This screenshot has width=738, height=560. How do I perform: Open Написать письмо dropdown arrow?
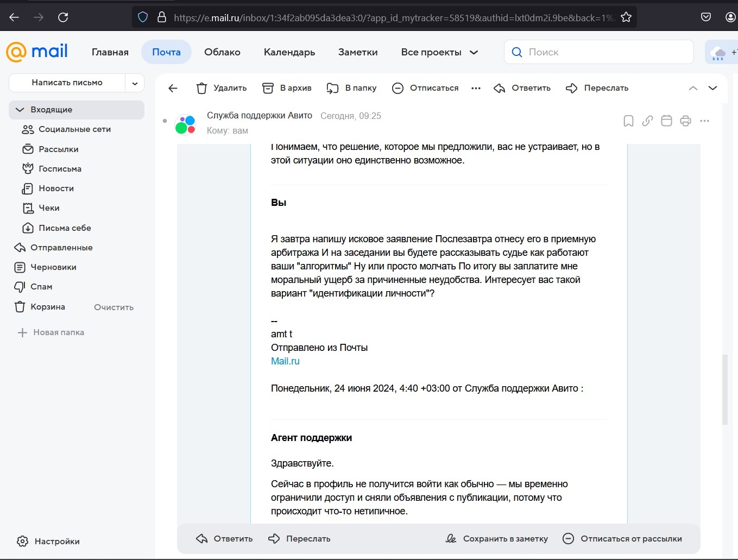135,83
